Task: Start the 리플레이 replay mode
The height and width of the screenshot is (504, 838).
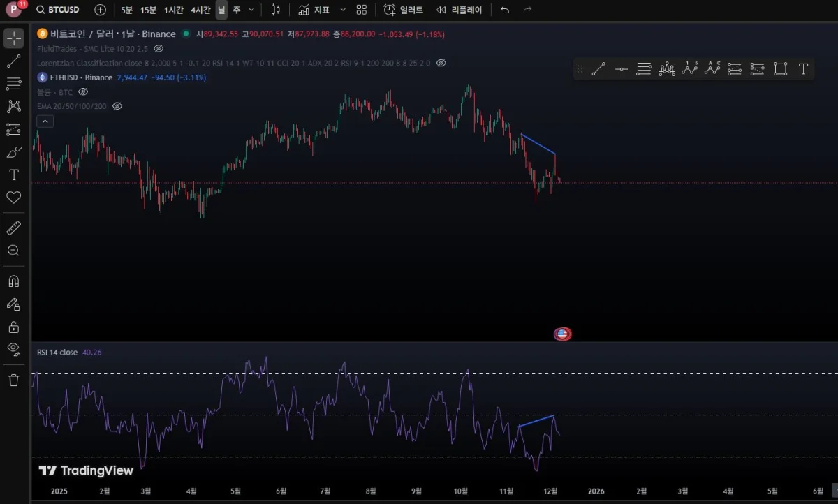Action: 459,10
